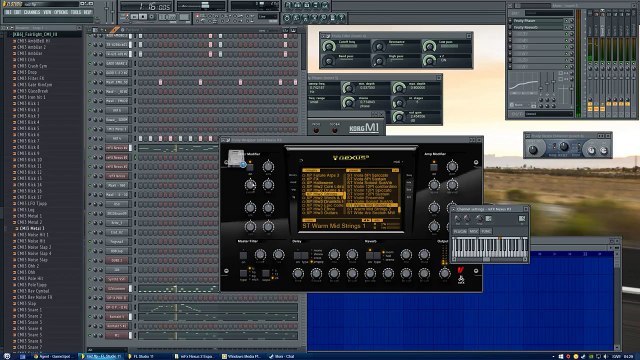Open the Tools menu
Viewport: 640px width, 360px height.
click(x=76, y=12)
